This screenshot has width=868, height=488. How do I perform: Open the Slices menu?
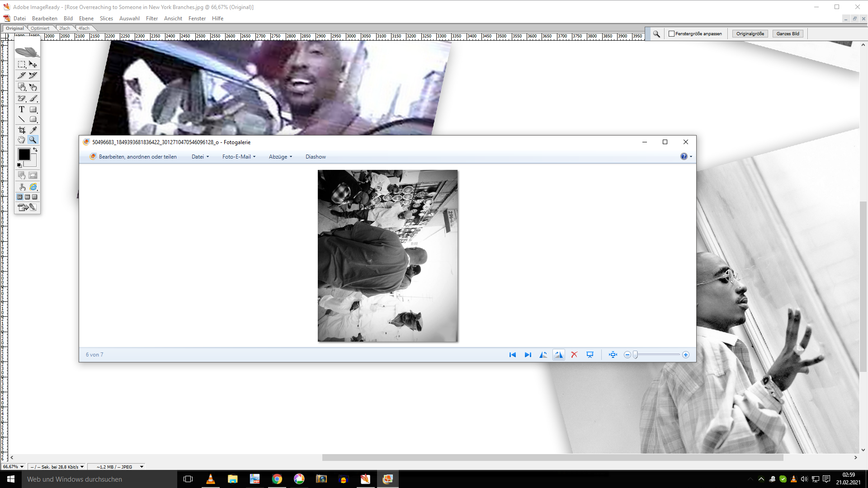click(x=106, y=19)
